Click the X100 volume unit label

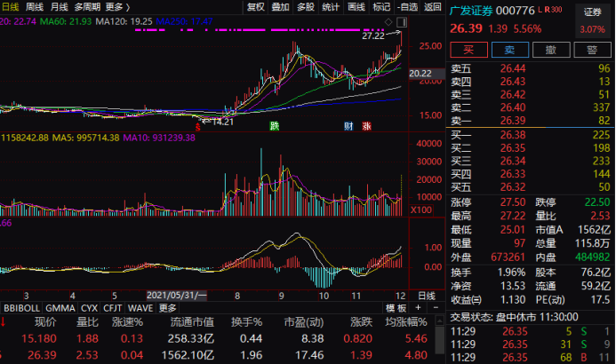420,210
